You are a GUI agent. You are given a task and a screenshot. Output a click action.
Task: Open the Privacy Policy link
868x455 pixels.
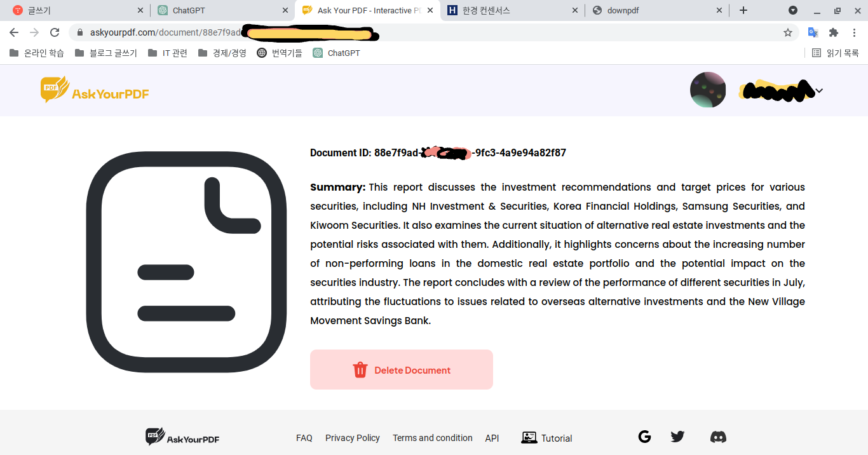(x=353, y=438)
